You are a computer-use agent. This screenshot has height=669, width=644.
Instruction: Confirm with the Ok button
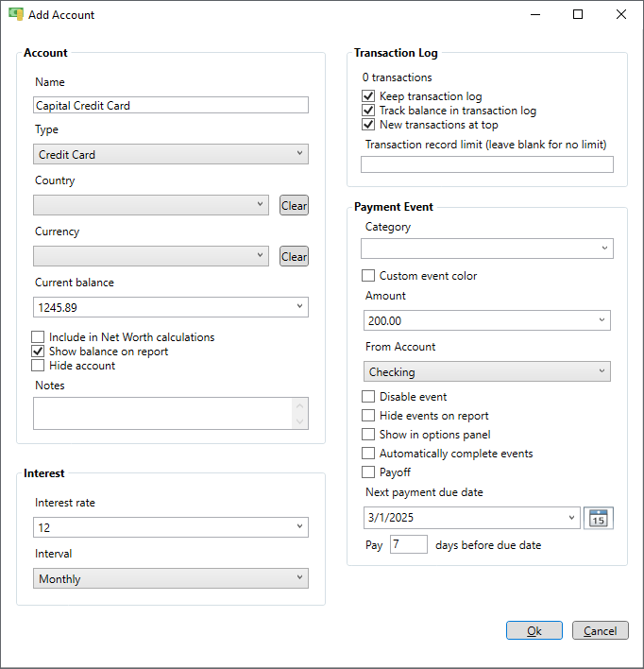pyautogui.click(x=534, y=630)
